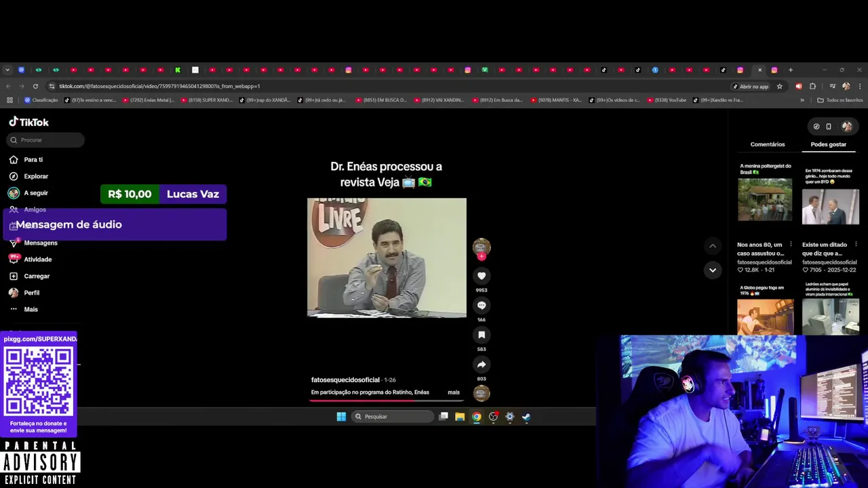The image size is (868, 488).
Task: Open the 'SUPER XAND...' bookmark
Action: [x=207, y=100]
